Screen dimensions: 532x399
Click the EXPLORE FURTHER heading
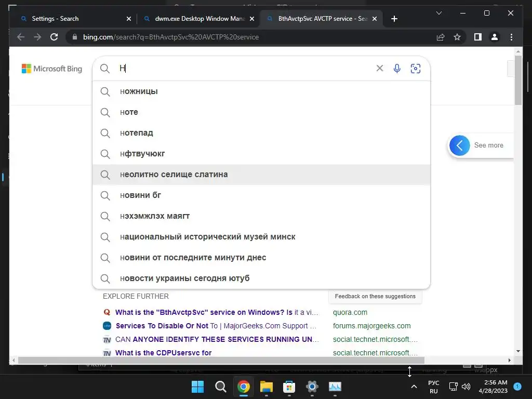pos(136,296)
